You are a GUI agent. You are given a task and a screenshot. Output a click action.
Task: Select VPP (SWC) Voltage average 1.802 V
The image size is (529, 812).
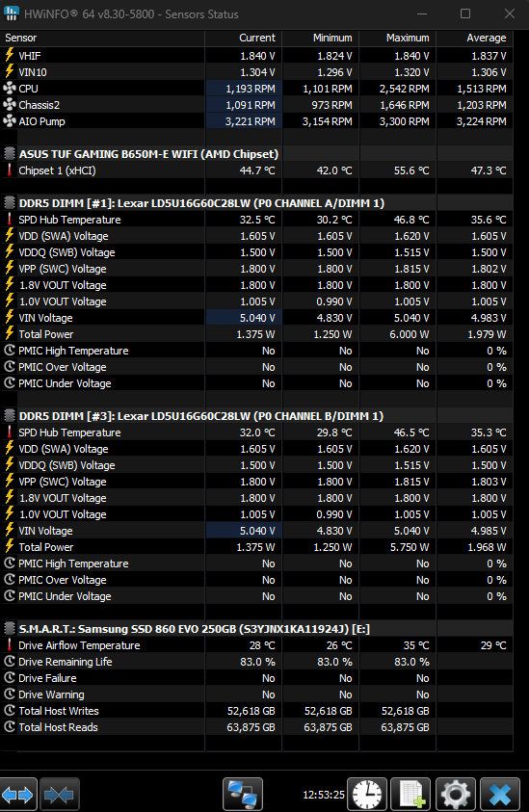(489, 269)
